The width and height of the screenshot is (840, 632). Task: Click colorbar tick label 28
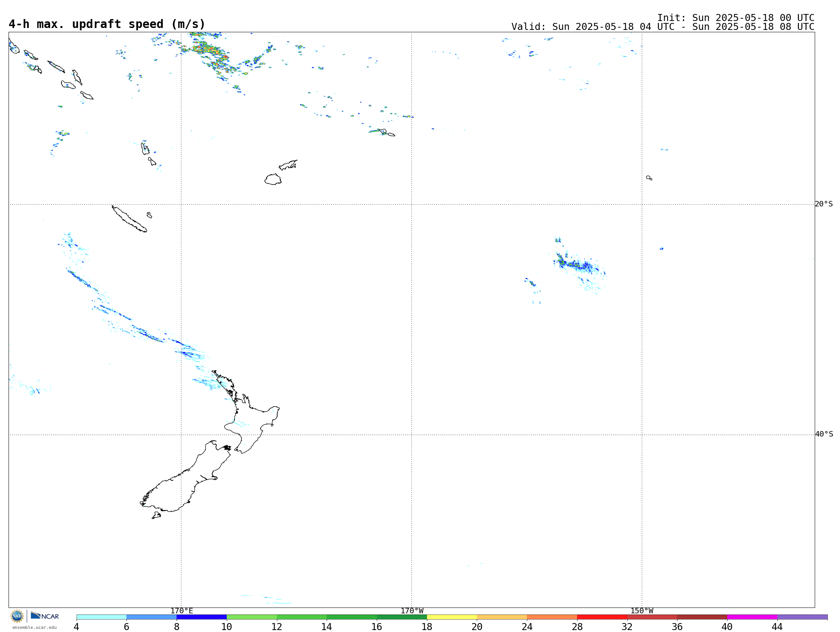[577, 627]
